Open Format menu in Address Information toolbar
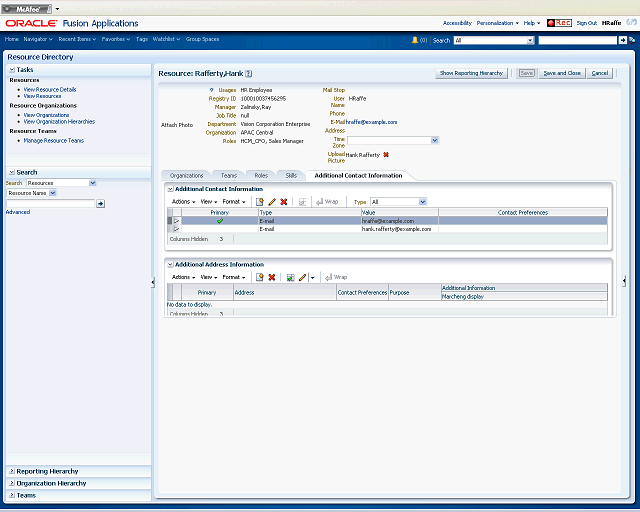The width and height of the screenshot is (640, 512). [233, 277]
